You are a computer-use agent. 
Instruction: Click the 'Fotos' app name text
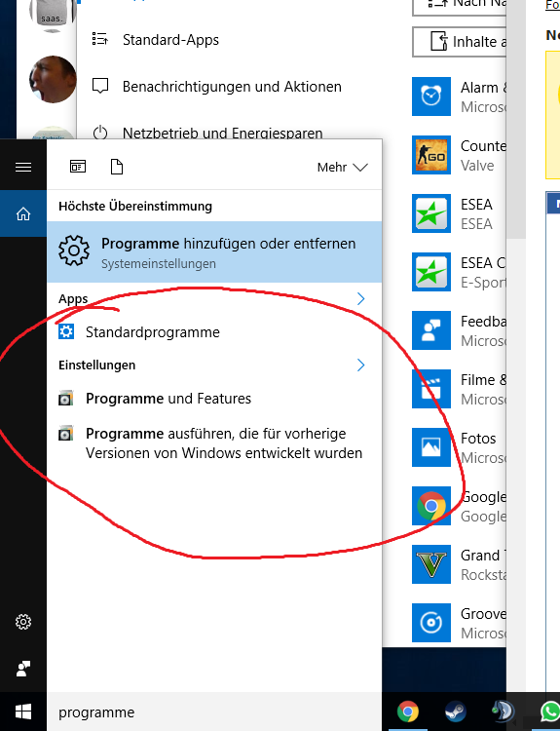point(478,439)
